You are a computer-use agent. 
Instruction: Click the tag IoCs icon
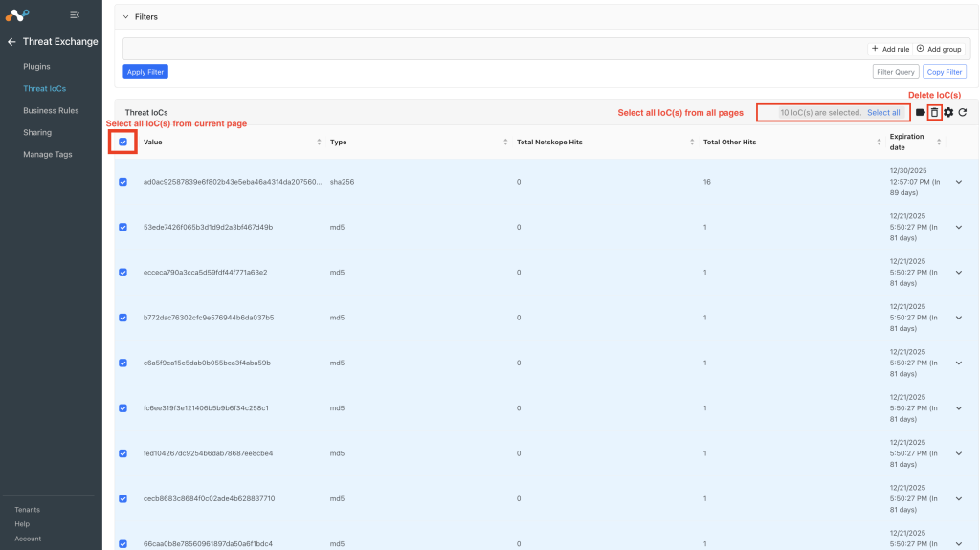920,113
